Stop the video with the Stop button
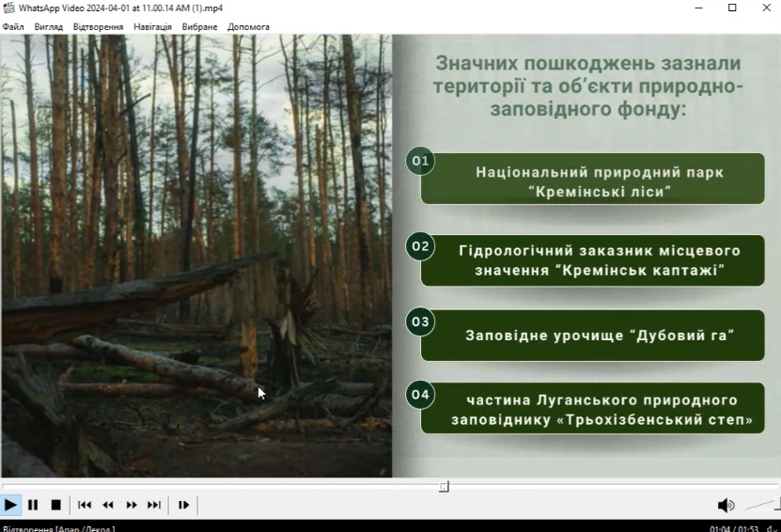 click(55, 505)
